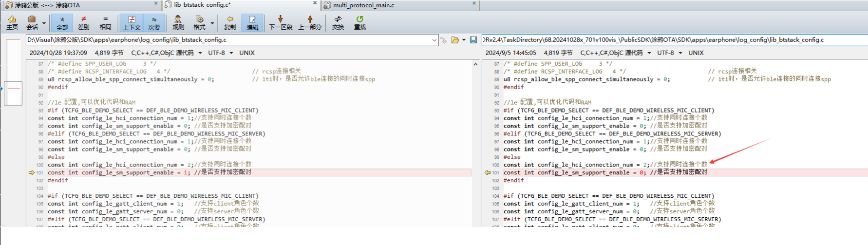Click left line 89 rcsp_allow_ble_spp_connect_simultaneously
Screen dimensions: 868x245
131,79
